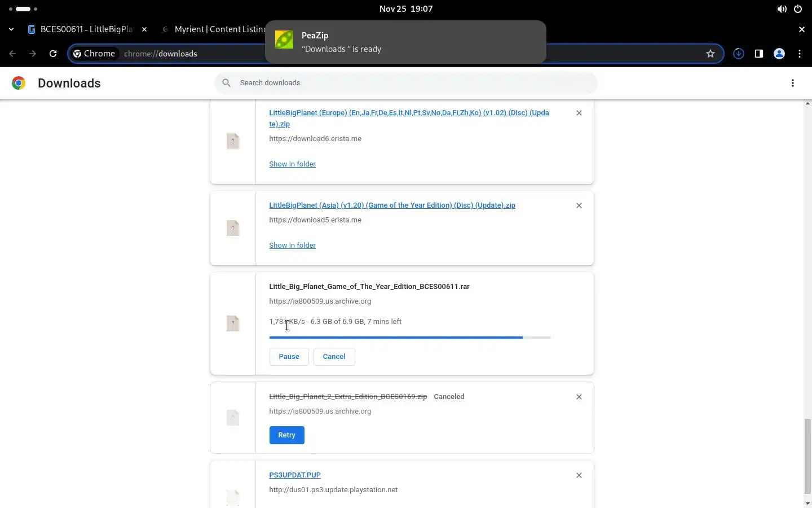The image size is (812, 508).
Task: Click the Canceled status label
Action: click(449, 397)
